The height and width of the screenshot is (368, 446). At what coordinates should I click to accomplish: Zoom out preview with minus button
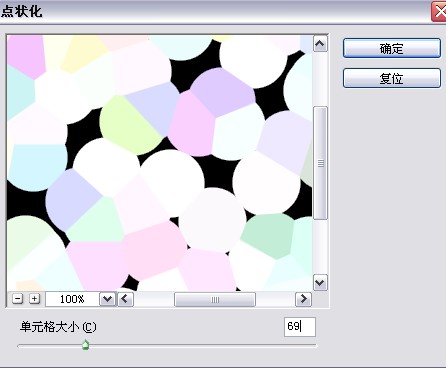click(x=18, y=299)
